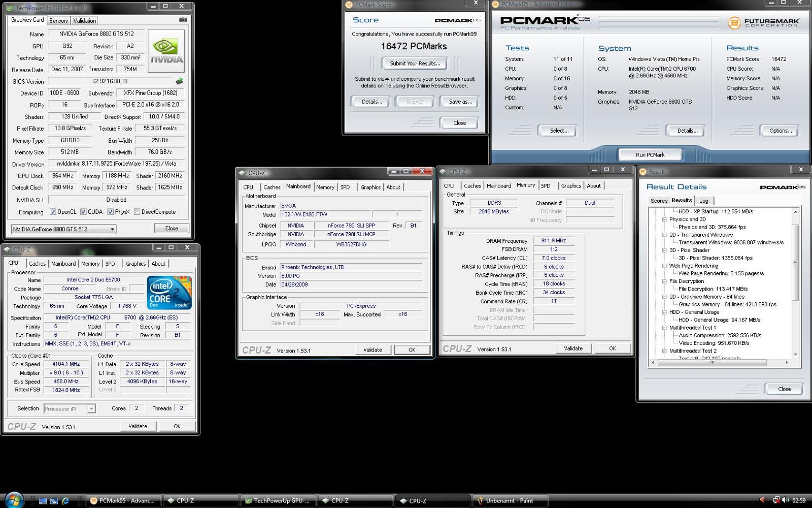
Task: Click the CPU-Z Mainboard window title icon
Action: tap(242, 173)
